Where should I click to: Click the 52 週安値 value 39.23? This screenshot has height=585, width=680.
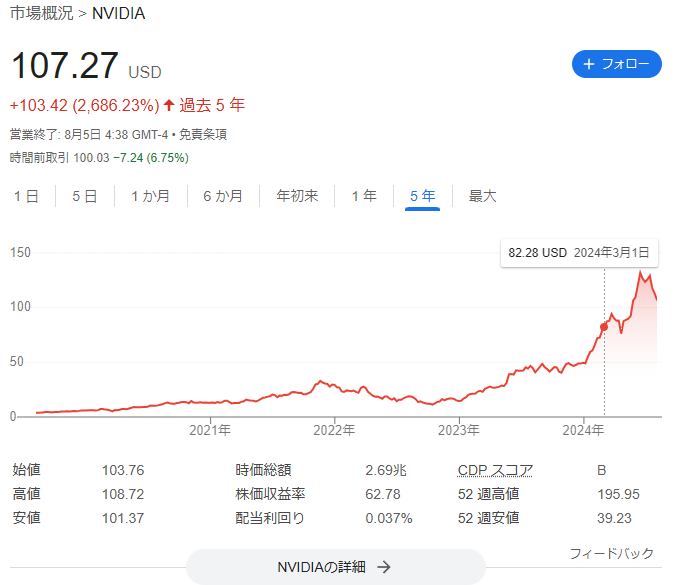pyautogui.click(x=614, y=518)
